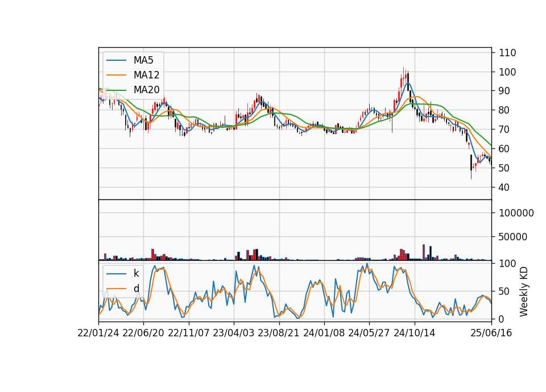Screen dimensions: 546x392
Task: Click the 50000 volume axis label
Action: click(513, 237)
